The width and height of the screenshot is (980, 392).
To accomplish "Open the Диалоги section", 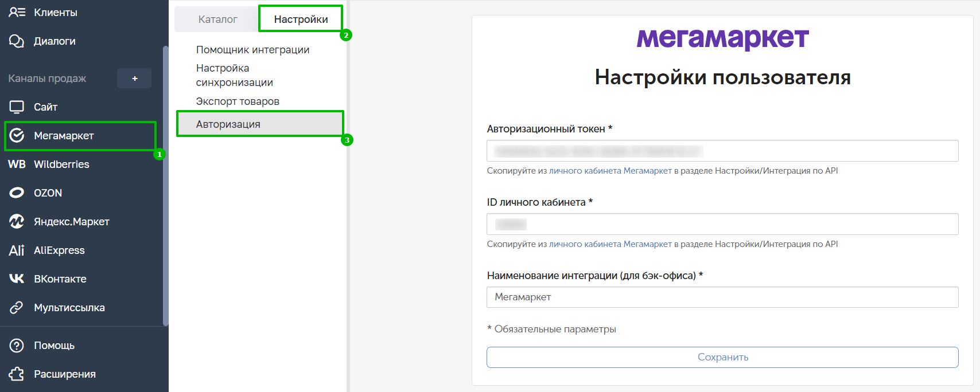I will coord(55,41).
